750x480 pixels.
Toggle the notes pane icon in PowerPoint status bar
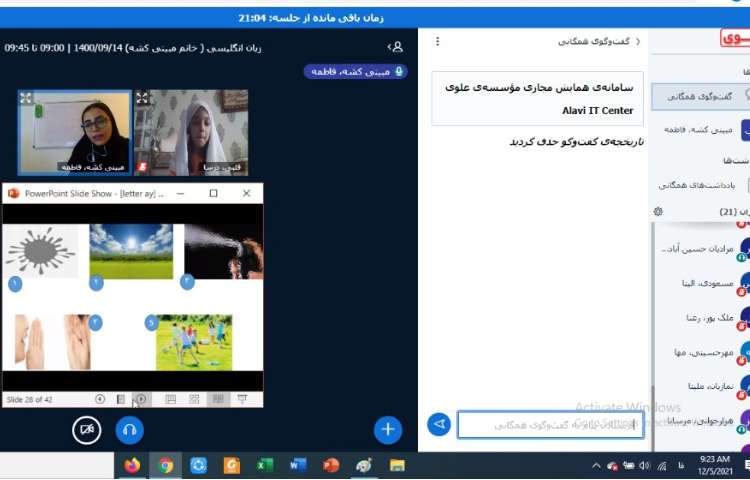[121, 399]
